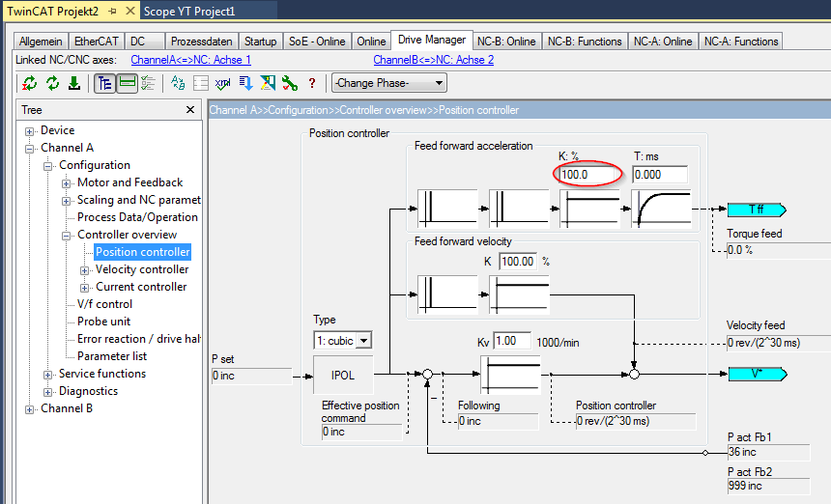Expand Scaling and NC parameters node
831x504 pixels.
tap(66, 201)
